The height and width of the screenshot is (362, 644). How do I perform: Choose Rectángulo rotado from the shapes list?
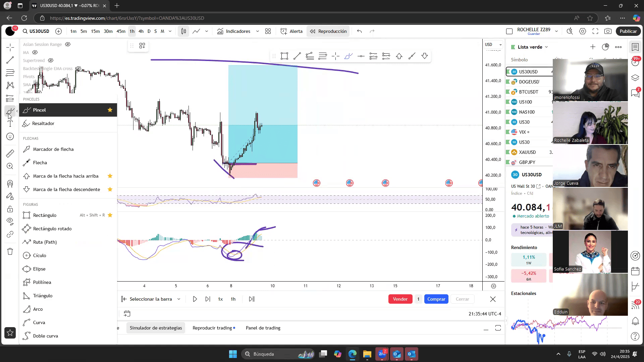[52, 229]
